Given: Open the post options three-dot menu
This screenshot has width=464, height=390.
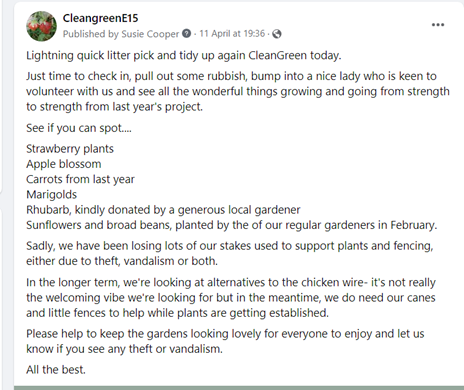Looking at the screenshot, I should coord(438,25).
